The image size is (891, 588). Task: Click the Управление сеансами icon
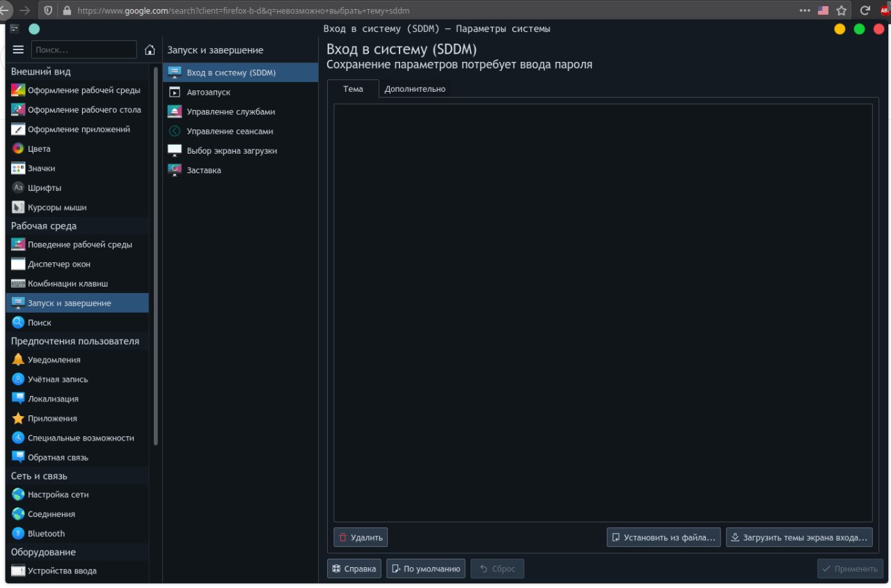(x=175, y=131)
